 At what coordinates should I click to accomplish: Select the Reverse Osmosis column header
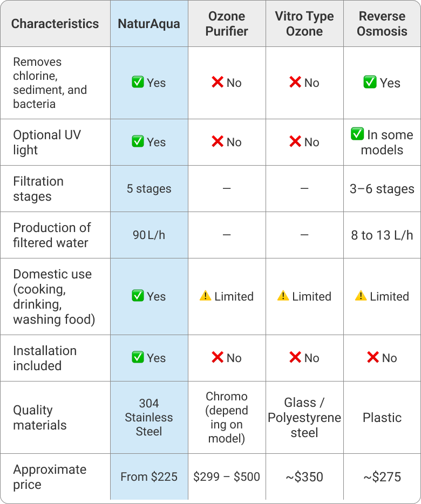382,24
